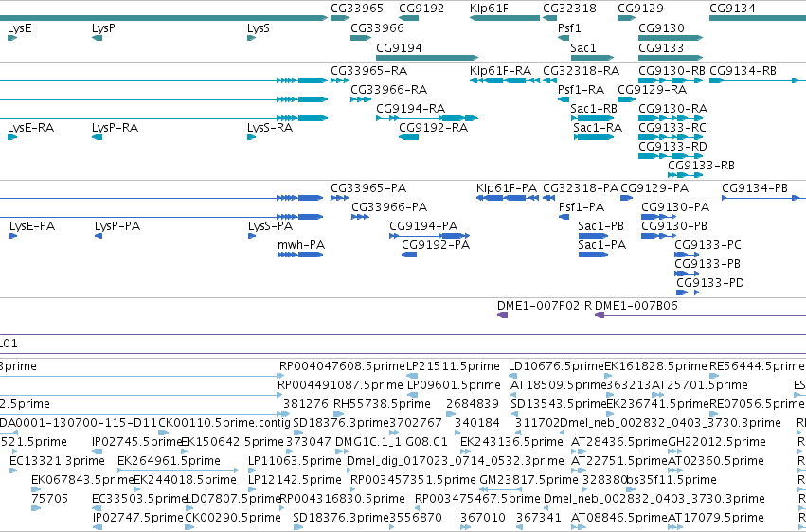Open the CG33966 gene label
The image size is (806, 532).
click(x=377, y=27)
